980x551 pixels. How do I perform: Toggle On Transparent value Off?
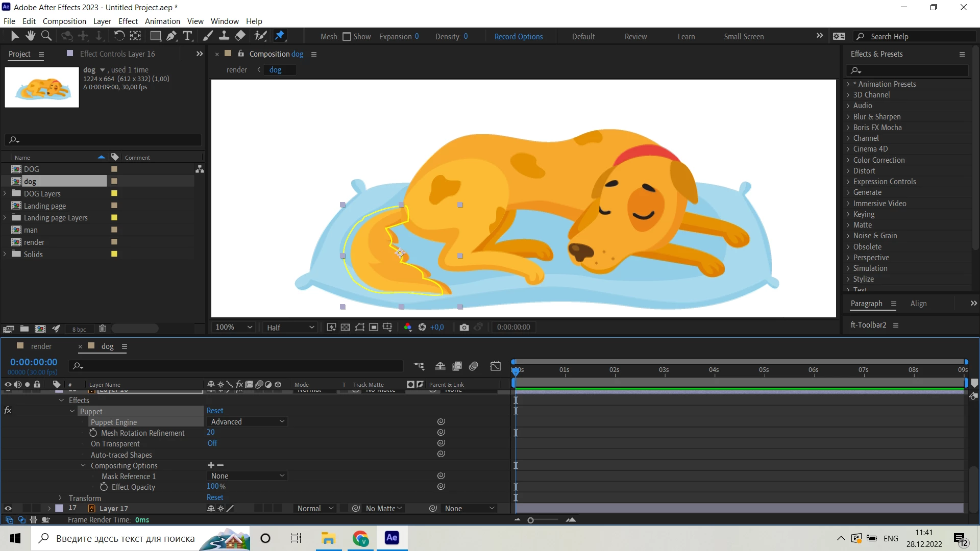coord(212,443)
